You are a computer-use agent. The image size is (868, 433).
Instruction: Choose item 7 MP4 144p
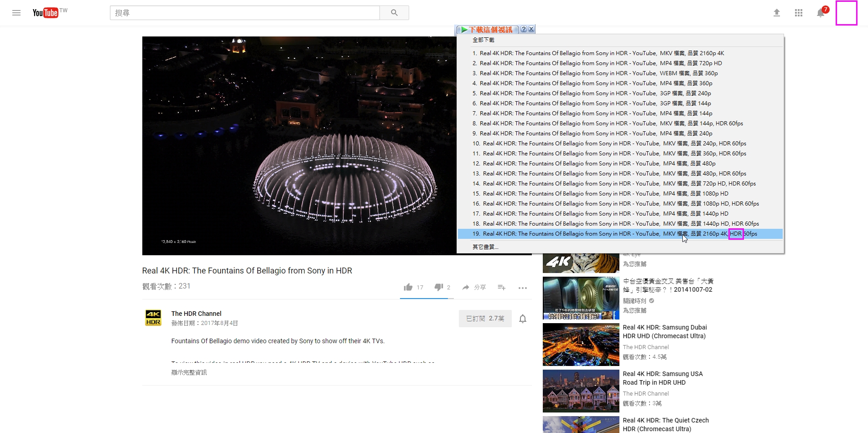click(x=620, y=113)
